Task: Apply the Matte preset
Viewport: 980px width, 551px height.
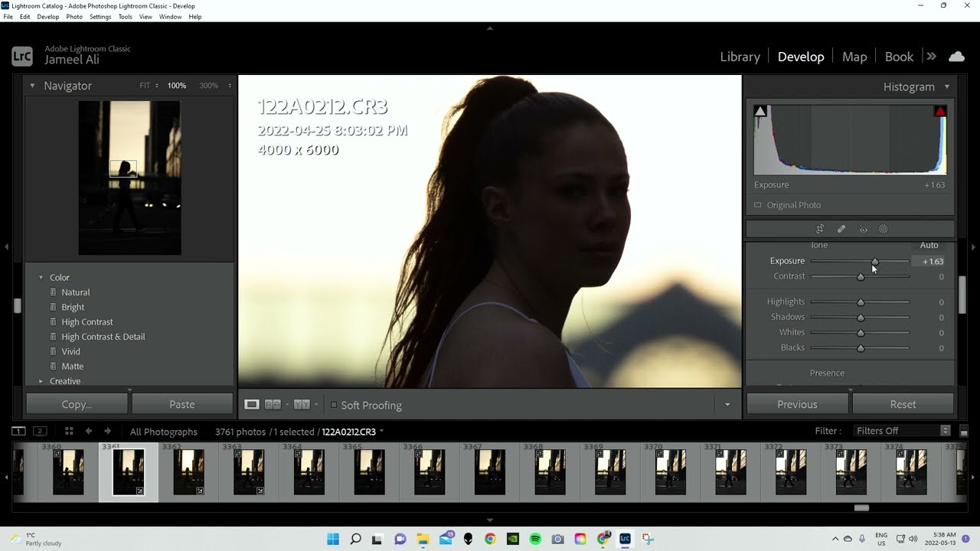Action: point(73,367)
